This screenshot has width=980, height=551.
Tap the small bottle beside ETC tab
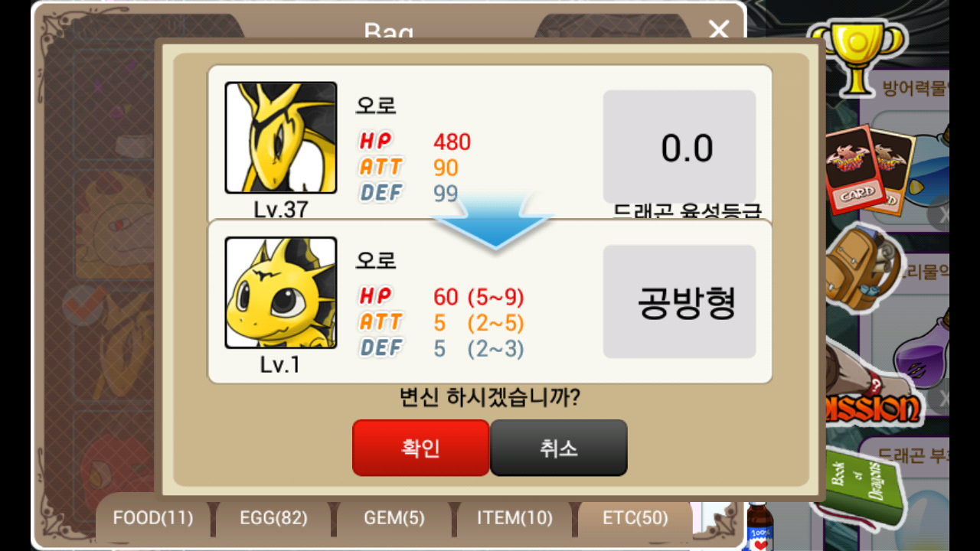pyautogui.click(x=759, y=528)
